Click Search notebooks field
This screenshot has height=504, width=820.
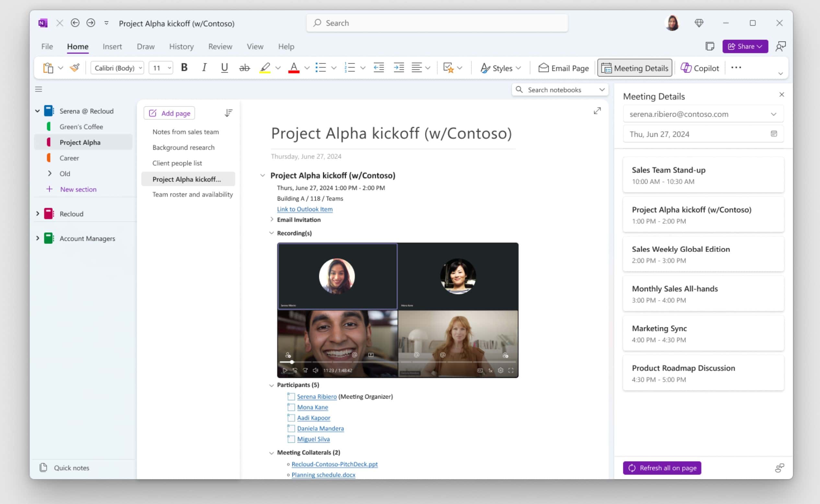point(560,90)
